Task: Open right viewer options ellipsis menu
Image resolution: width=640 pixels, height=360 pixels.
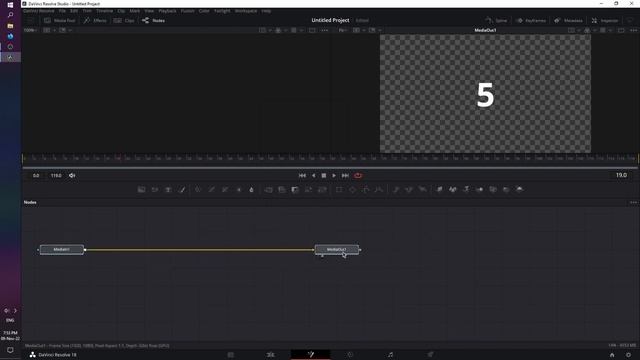Action: (633, 30)
